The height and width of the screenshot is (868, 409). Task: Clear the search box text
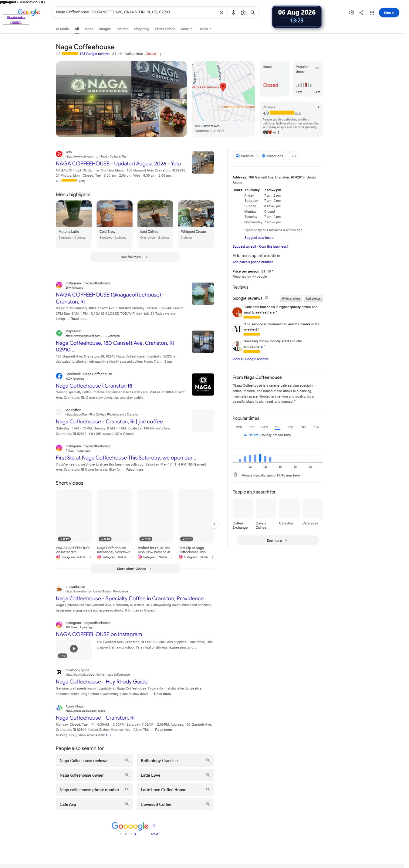click(221, 12)
